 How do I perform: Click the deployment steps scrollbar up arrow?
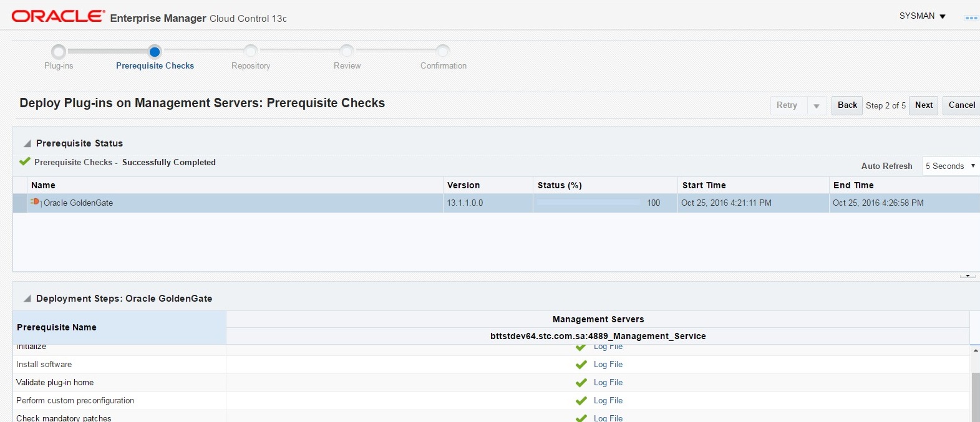point(975,350)
